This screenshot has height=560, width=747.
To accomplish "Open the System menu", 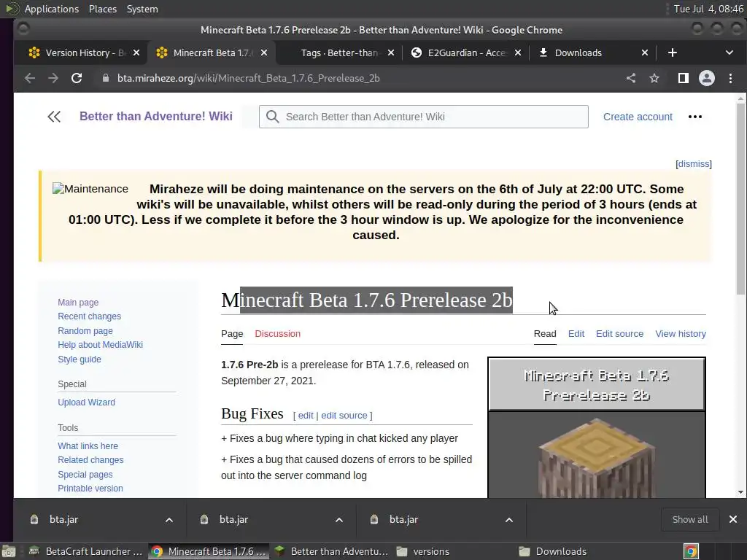I will pos(142,9).
